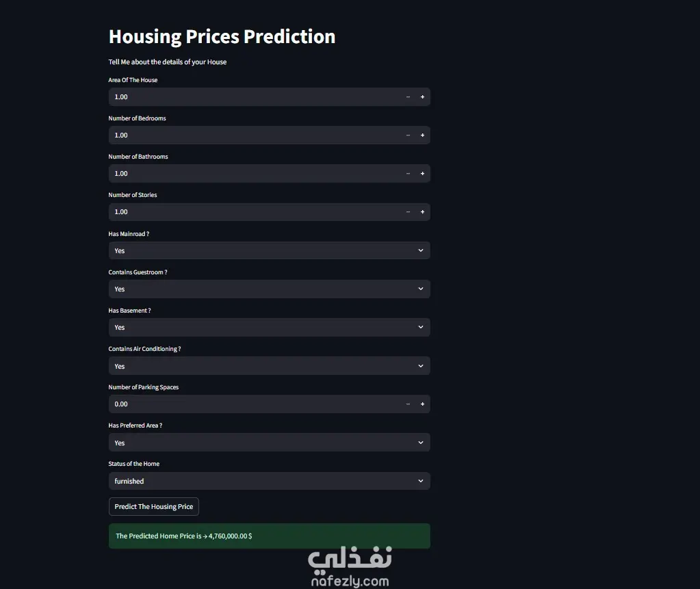Increase Number of Parking Spaces by one

[x=422, y=404]
